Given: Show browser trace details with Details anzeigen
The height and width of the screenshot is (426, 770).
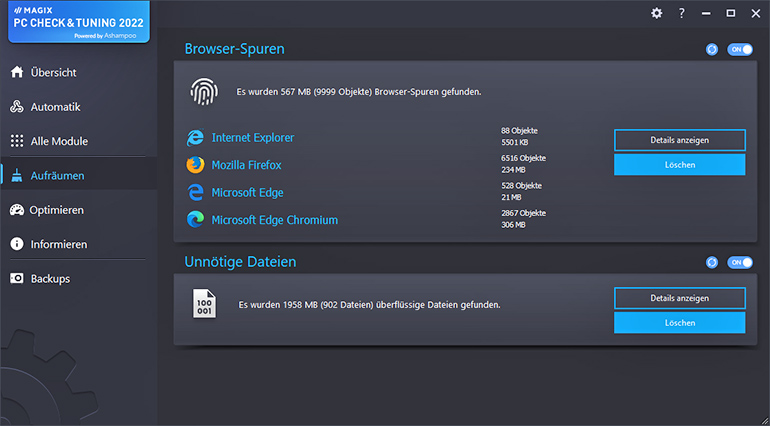Looking at the screenshot, I should 680,140.
